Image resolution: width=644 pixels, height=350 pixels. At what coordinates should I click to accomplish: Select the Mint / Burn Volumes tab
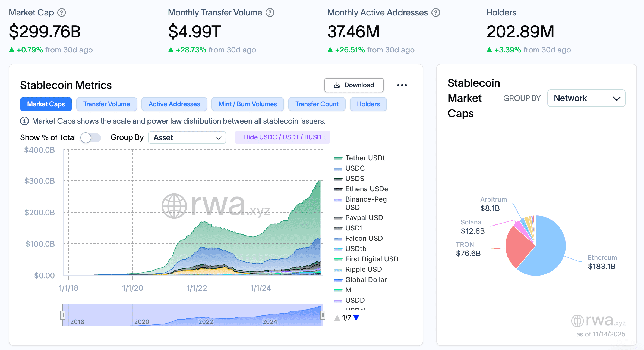[x=248, y=104]
